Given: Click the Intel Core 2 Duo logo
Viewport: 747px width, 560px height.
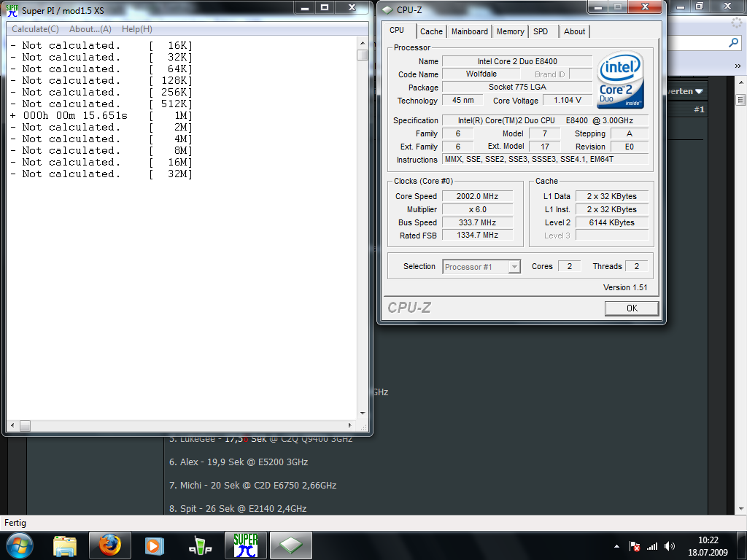Looking at the screenshot, I should point(620,80).
